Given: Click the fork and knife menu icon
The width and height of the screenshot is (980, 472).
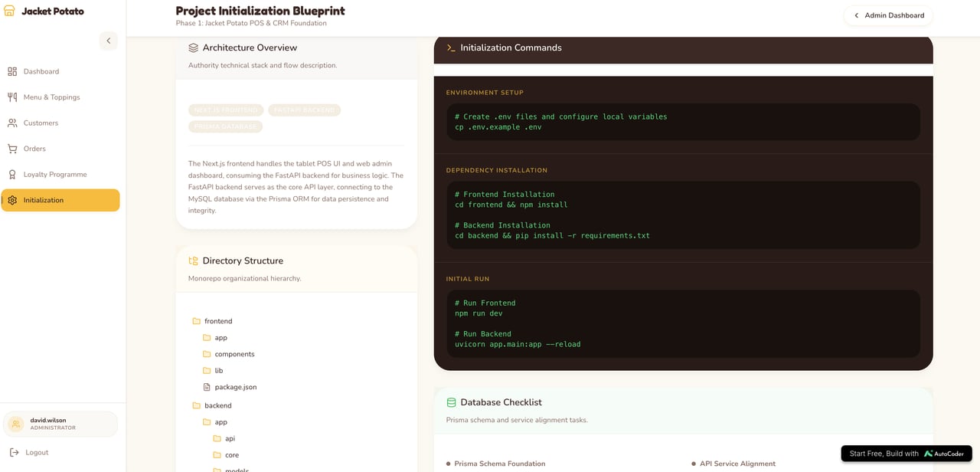Looking at the screenshot, I should click(x=12, y=97).
